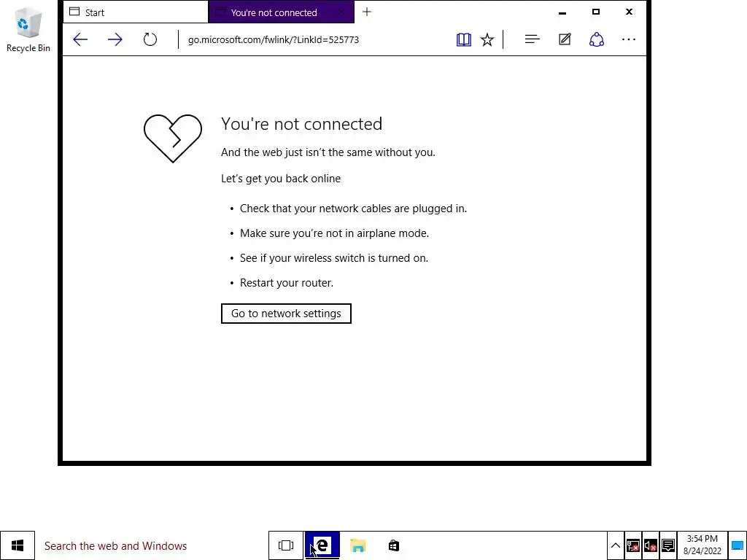
Task: Click Let's get you back online text
Action: click(x=281, y=179)
